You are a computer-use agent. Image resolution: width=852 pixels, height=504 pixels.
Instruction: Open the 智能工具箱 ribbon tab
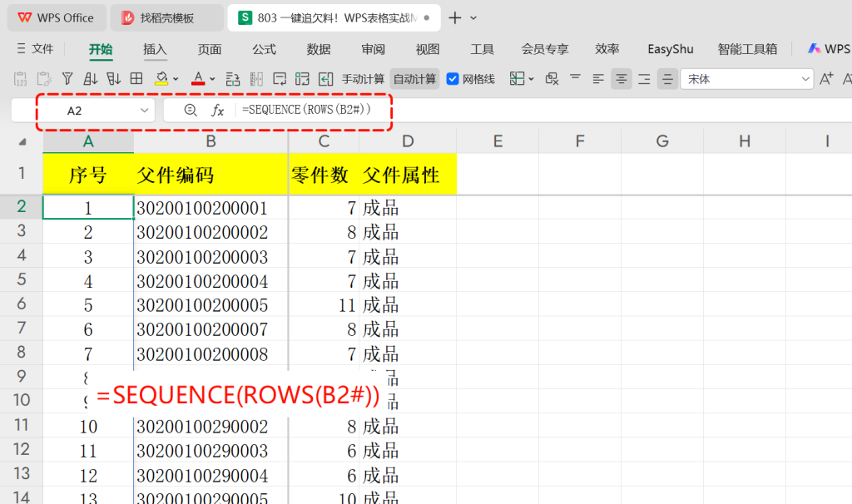(747, 49)
